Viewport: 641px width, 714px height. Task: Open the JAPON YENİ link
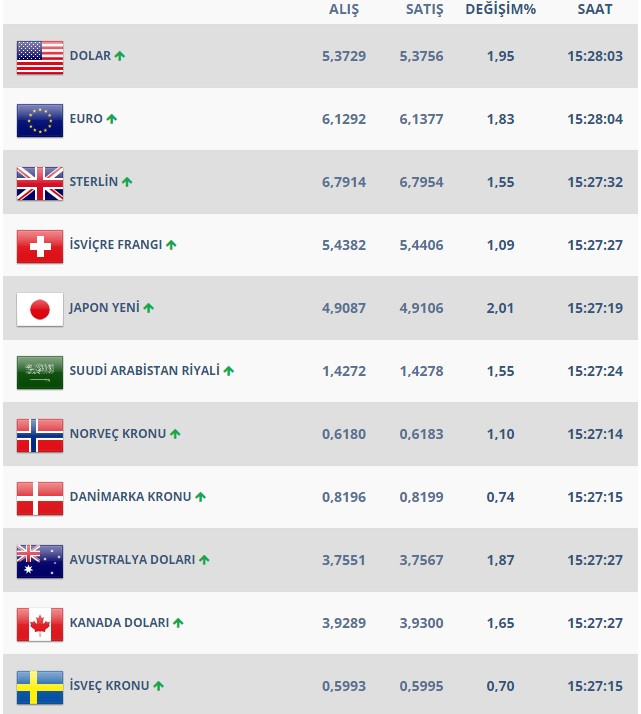(x=104, y=308)
